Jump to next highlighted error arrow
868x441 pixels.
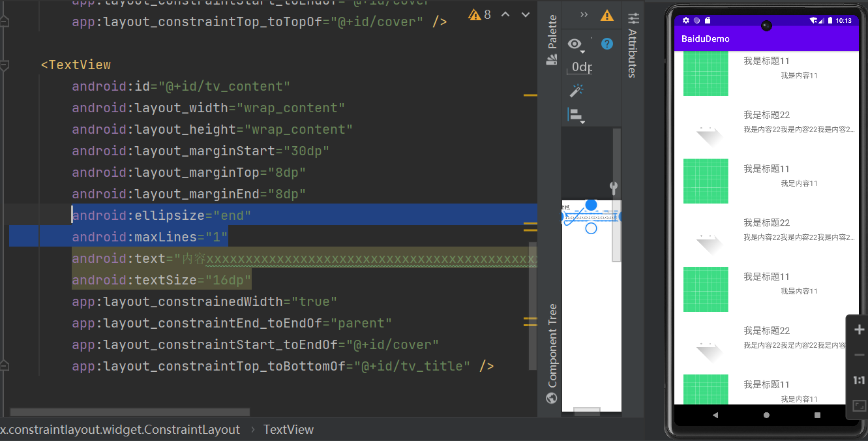click(526, 14)
